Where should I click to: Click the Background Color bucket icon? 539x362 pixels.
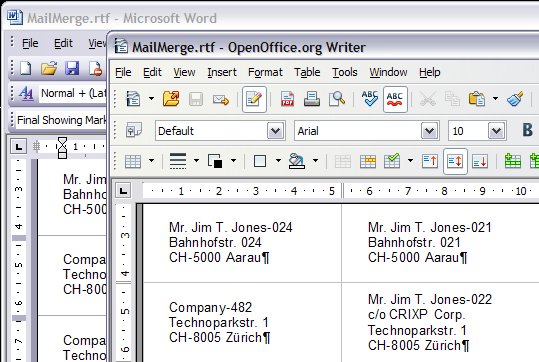(x=297, y=161)
